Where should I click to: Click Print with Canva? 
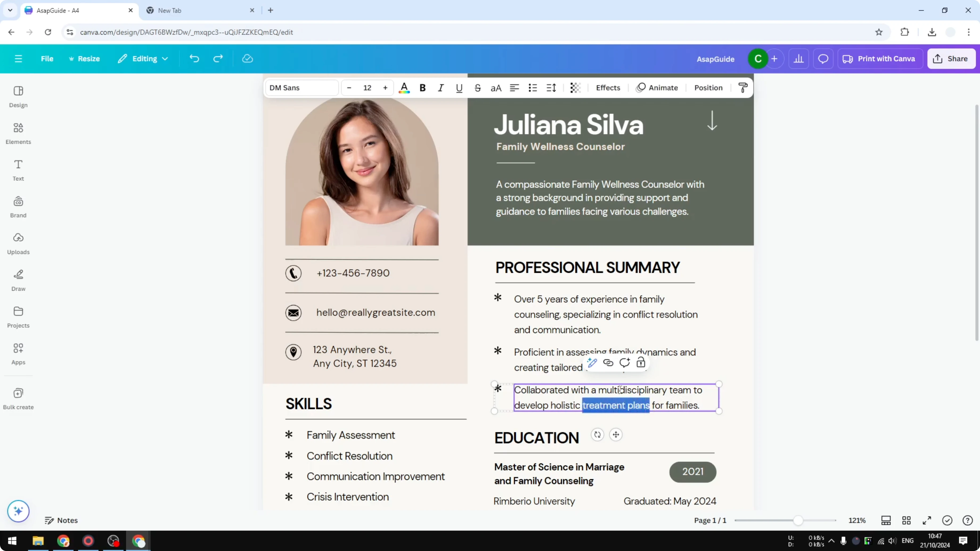click(880, 59)
